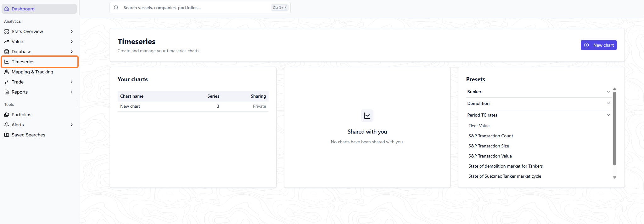
Task: Click the Database cylinder icon
Action: click(7, 52)
